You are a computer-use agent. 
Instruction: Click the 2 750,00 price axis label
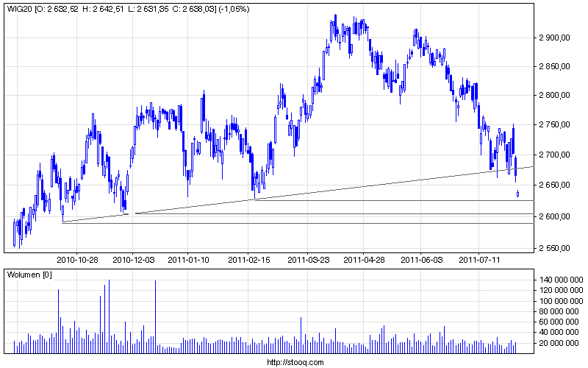click(555, 124)
